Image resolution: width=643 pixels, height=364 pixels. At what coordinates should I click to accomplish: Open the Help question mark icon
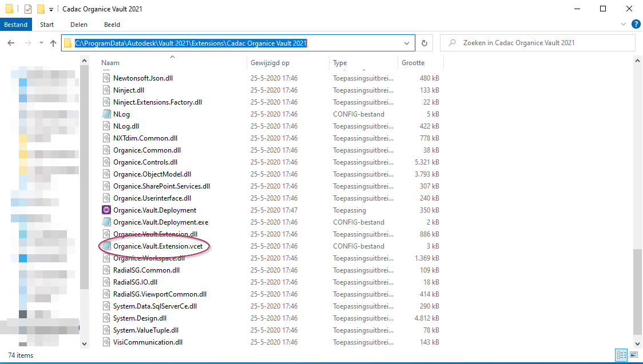[x=636, y=25]
